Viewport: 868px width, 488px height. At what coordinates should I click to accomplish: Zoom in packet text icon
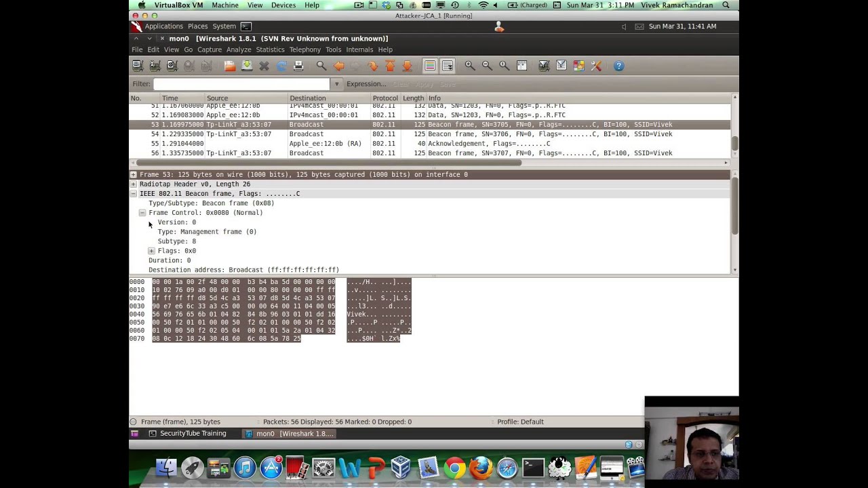coord(470,66)
